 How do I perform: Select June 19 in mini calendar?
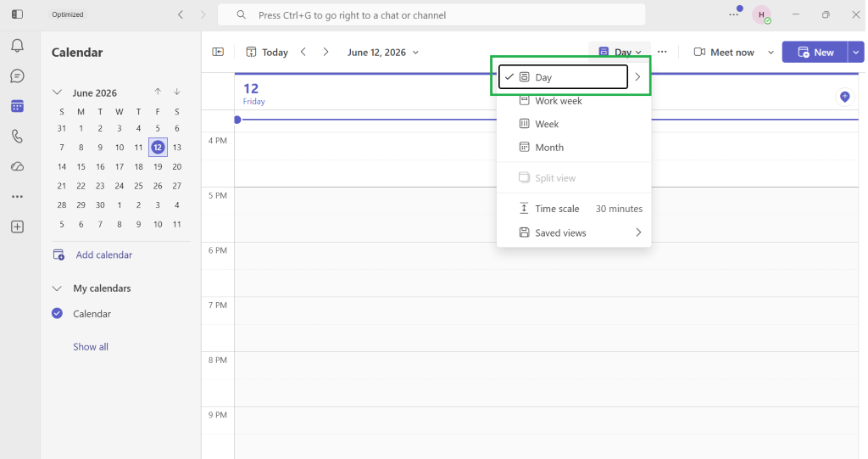[x=158, y=166]
